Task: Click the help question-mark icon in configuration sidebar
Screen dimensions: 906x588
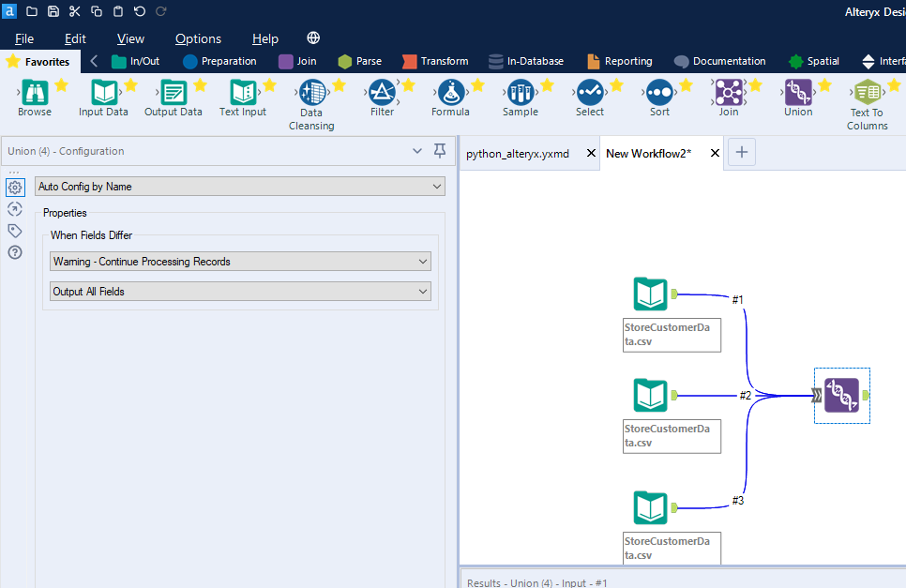Action: coord(14,251)
